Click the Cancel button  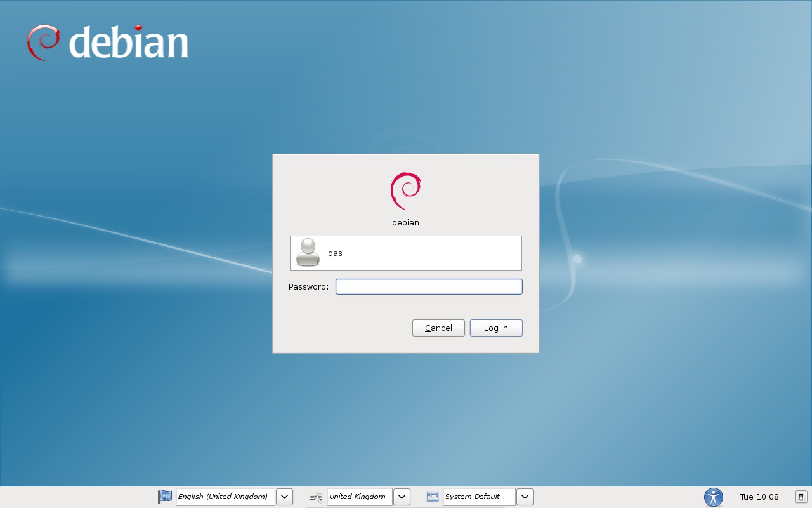point(438,328)
